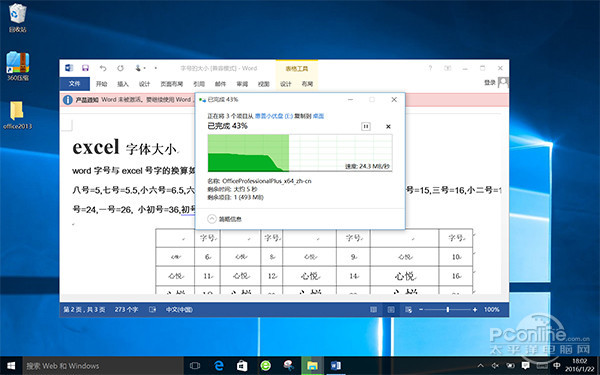The height and width of the screenshot is (375, 600).
Task: Click the table cell containing 14
Action: click(353, 276)
